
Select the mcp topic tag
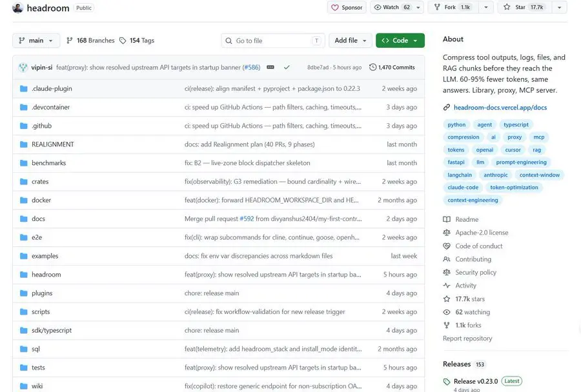[539, 137]
